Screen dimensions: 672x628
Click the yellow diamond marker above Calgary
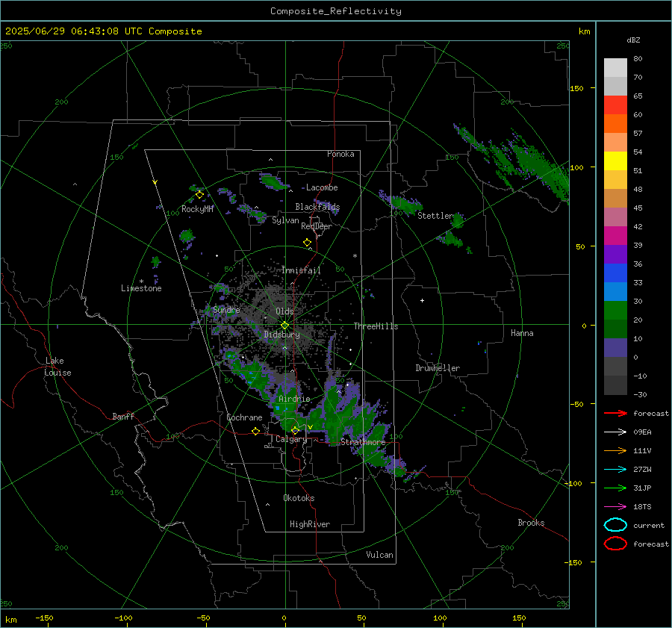click(295, 430)
